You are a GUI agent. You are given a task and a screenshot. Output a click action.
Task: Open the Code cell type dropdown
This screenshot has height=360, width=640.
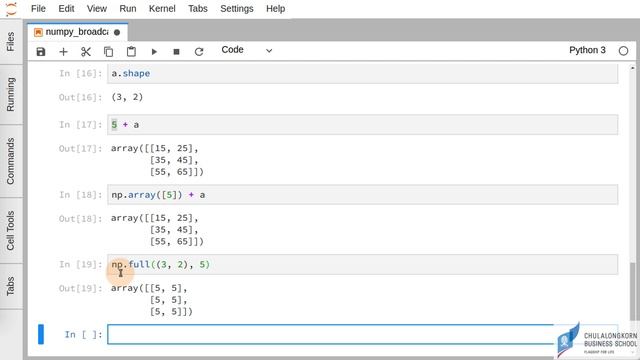click(x=247, y=50)
